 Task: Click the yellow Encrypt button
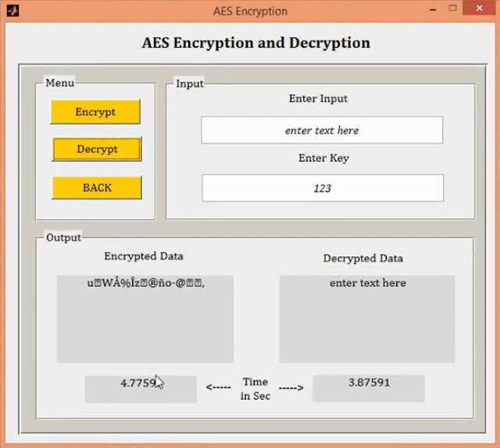[x=95, y=112]
